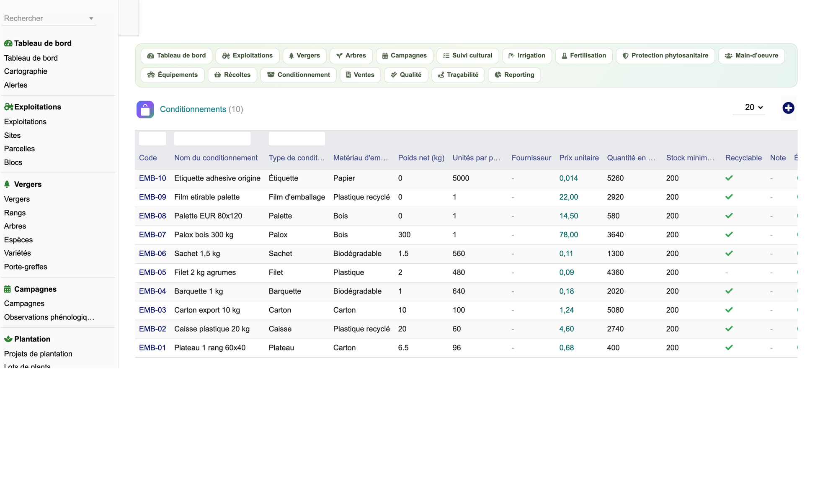The height and width of the screenshot is (504, 815).
Task: Sort by the Fournisseur column header
Action: coord(531,158)
